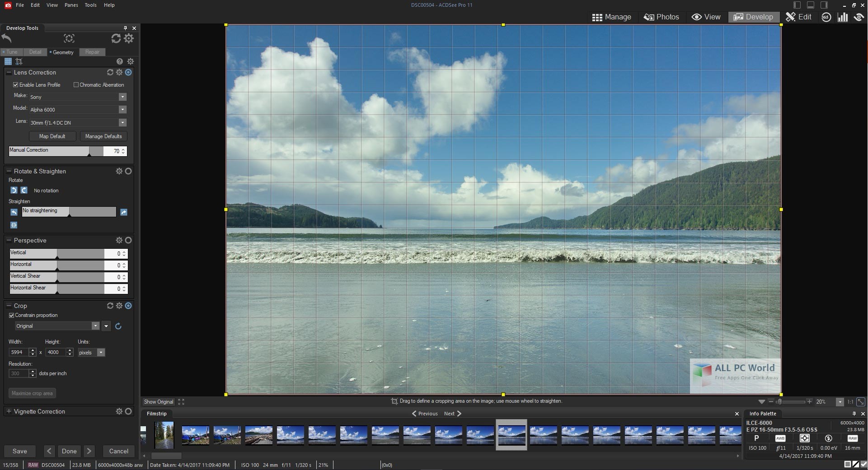Select the Manage mode icon

click(597, 17)
